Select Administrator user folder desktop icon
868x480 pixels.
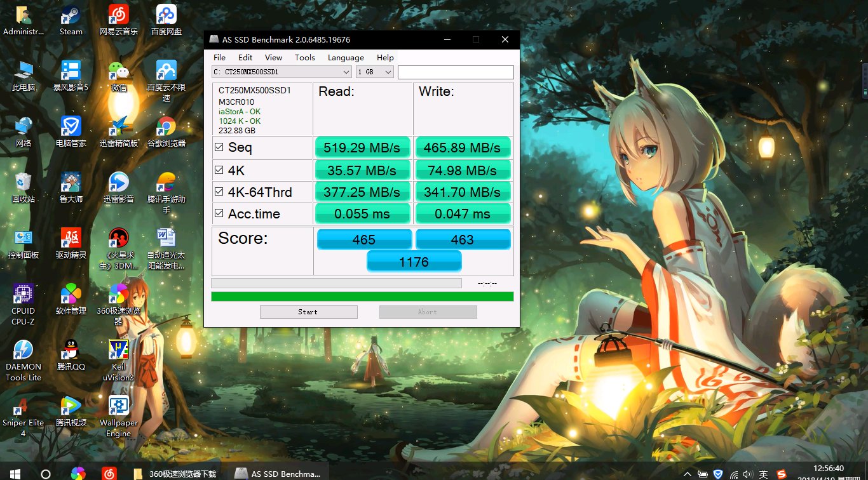click(x=24, y=20)
